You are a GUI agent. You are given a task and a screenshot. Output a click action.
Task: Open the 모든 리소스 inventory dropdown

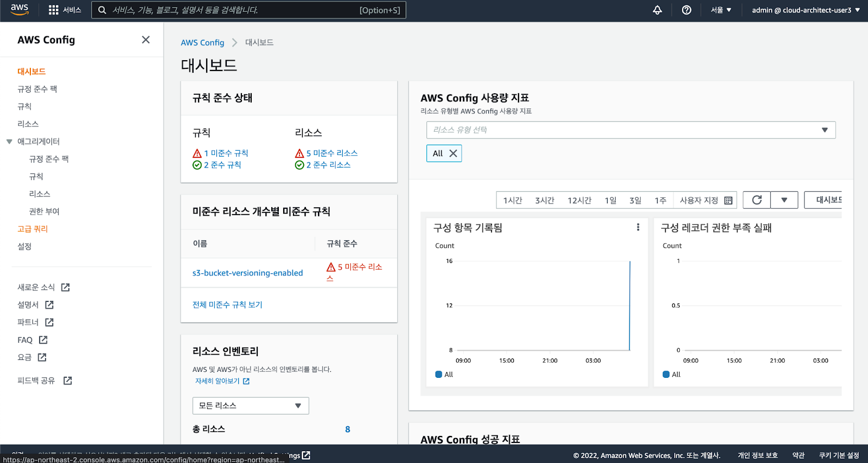pos(251,406)
